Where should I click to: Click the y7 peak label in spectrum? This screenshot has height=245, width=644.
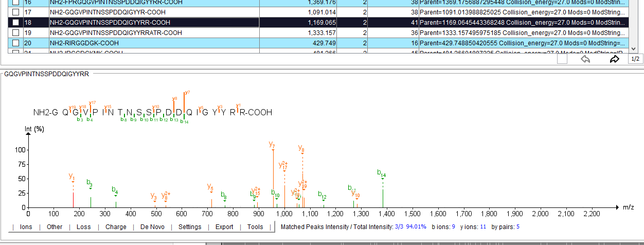tap(272, 145)
